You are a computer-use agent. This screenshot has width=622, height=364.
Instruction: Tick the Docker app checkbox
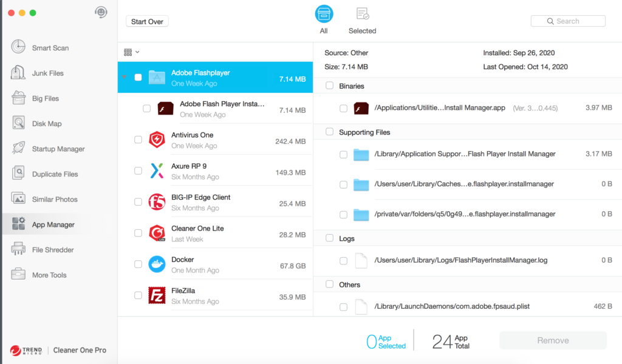[138, 265]
